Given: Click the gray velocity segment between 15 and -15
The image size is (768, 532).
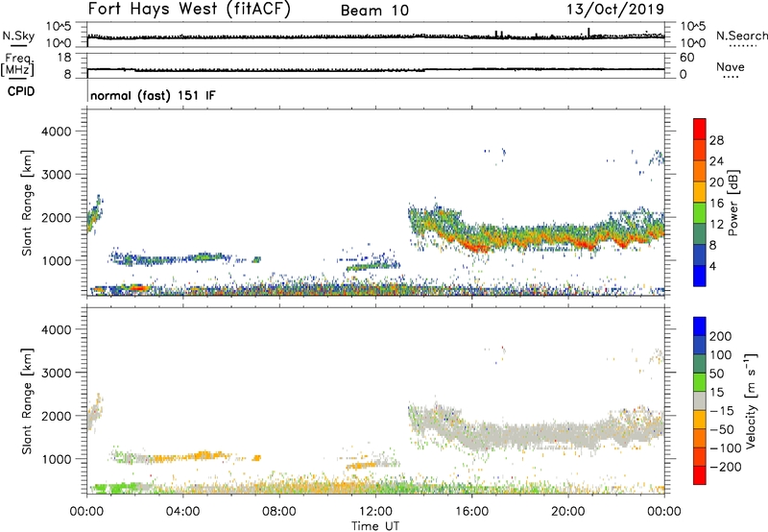Looking at the screenshot, I should tap(700, 400).
